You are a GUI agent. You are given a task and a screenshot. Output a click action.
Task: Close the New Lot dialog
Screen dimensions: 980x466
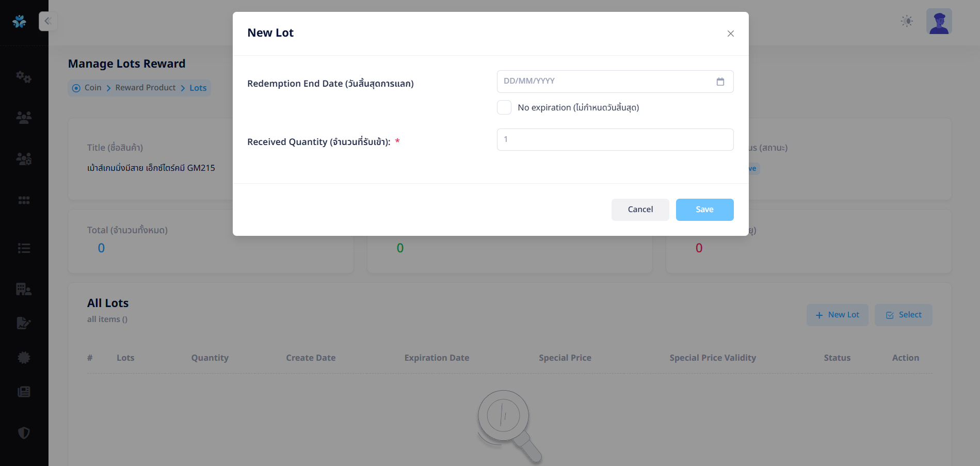(730, 34)
